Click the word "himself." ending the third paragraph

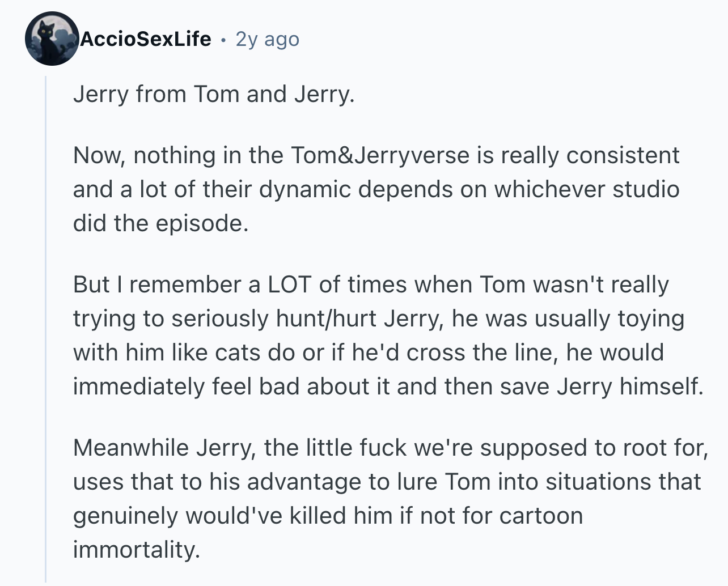[661, 387]
